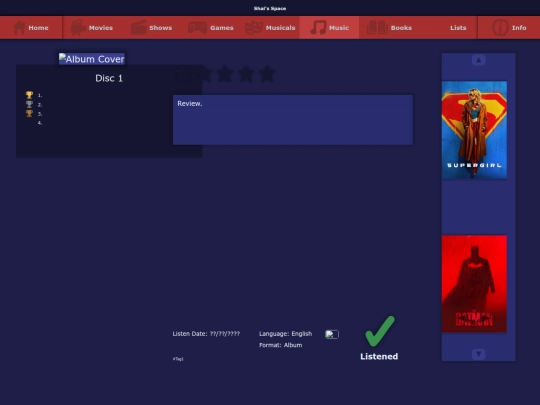Click the green Listened checkmark
Screen dimensions: 540x405
tap(380, 331)
